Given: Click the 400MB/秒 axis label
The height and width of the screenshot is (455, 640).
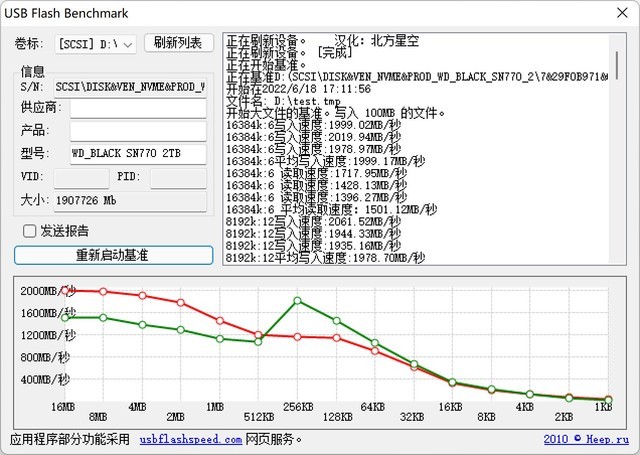Looking at the screenshot, I should 45,380.
